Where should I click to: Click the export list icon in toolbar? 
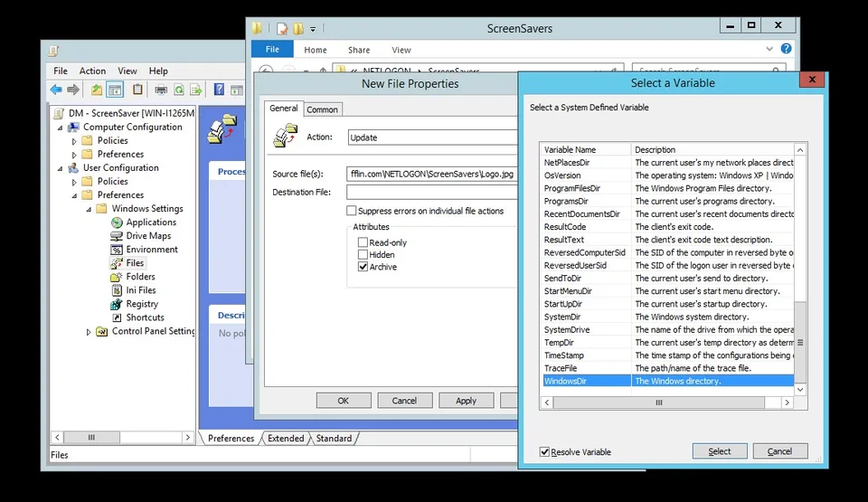click(x=196, y=90)
